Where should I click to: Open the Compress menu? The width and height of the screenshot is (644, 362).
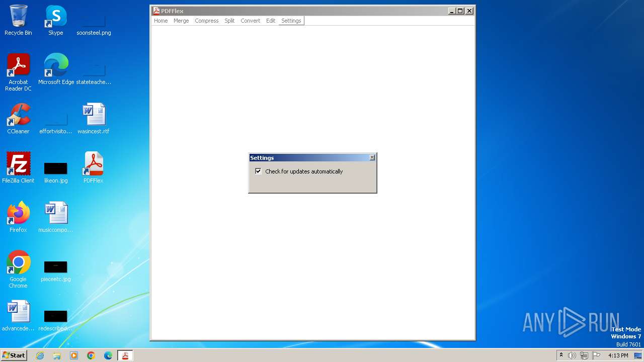point(207,21)
